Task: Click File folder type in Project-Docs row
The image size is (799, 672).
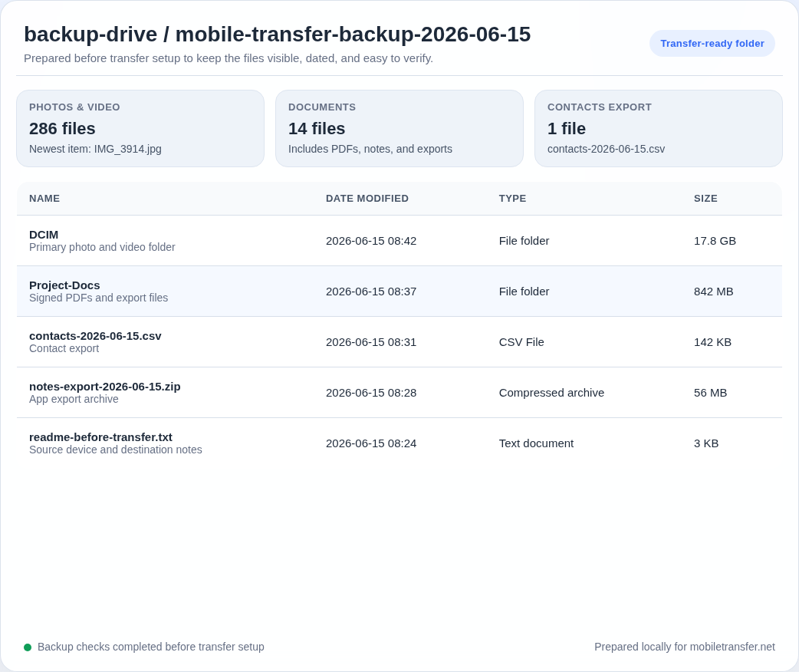Action: (x=524, y=292)
